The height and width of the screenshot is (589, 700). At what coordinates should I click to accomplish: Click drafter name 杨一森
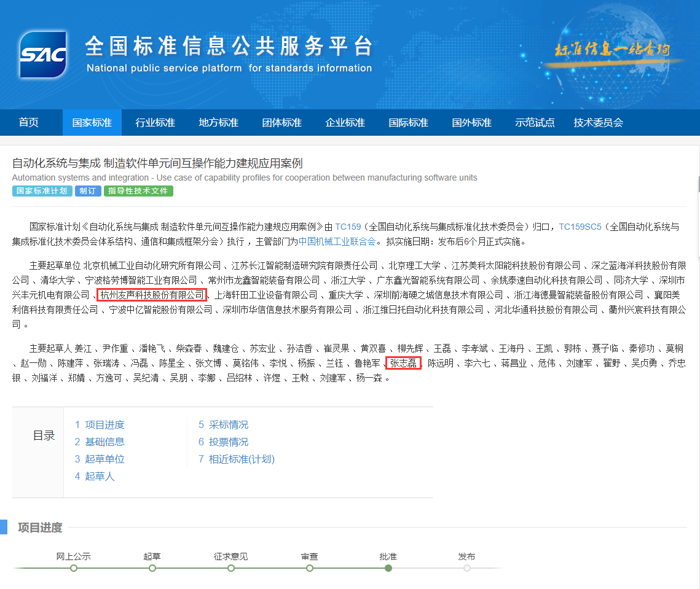click(369, 378)
